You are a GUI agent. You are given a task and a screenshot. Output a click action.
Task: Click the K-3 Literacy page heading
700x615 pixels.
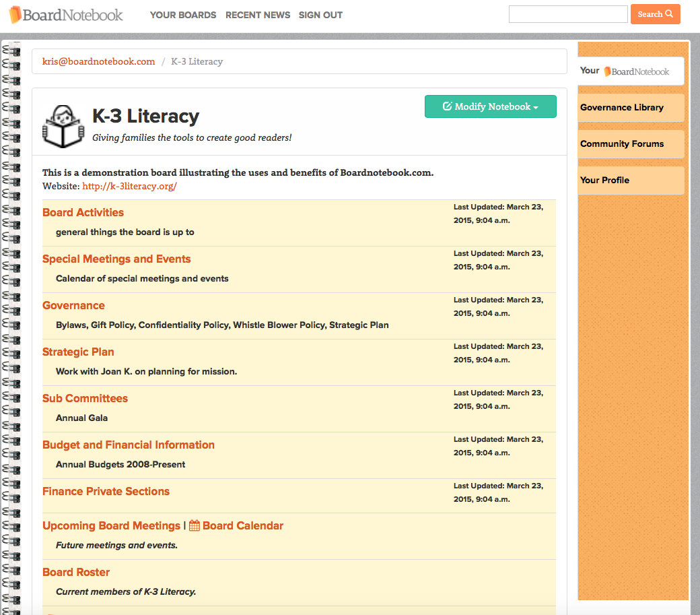pos(145,116)
